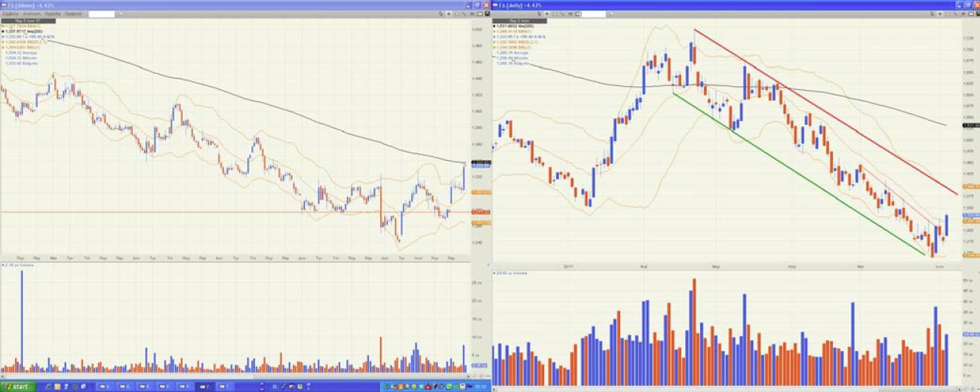Click the symbol input field in the 40min window

point(101,14)
